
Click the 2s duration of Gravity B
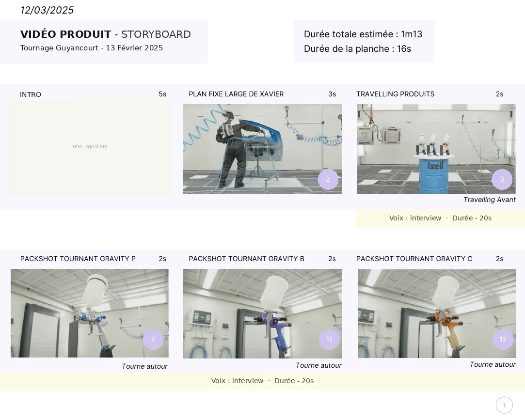[x=332, y=259]
